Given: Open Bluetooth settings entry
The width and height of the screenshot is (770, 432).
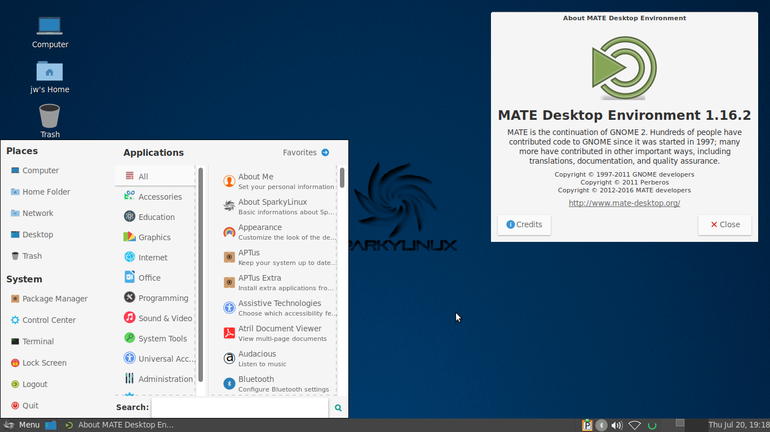Looking at the screenshot, I should (x=278, y=383).
